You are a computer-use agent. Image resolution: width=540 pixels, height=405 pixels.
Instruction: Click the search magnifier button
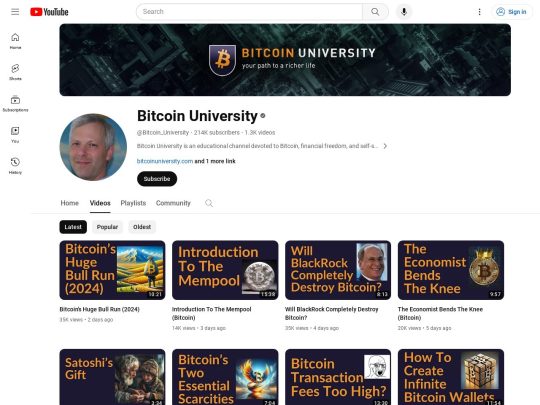[375, 12]
